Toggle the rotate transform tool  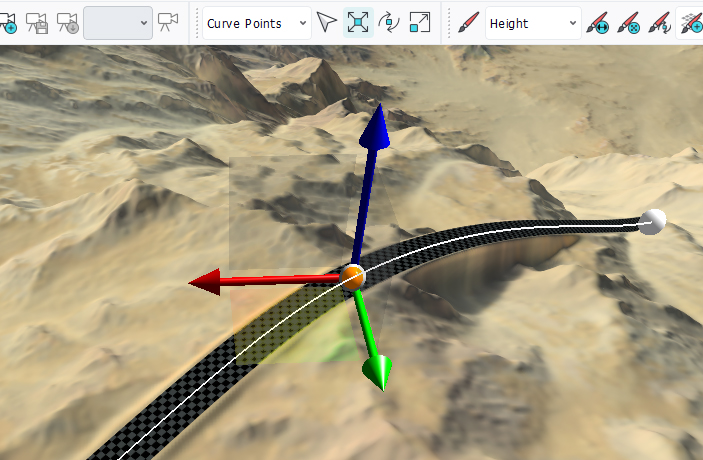389,23
